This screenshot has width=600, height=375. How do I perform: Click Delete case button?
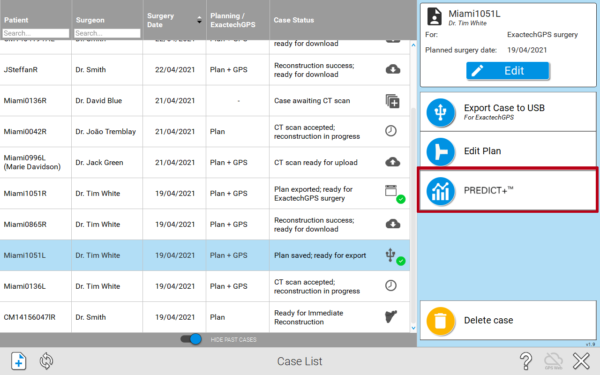coord(508,320)
